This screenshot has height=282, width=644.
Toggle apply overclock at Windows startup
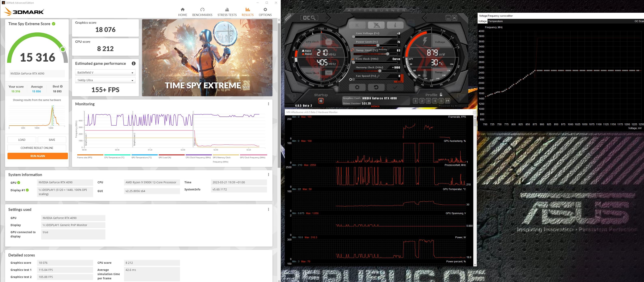click(321, 101)
